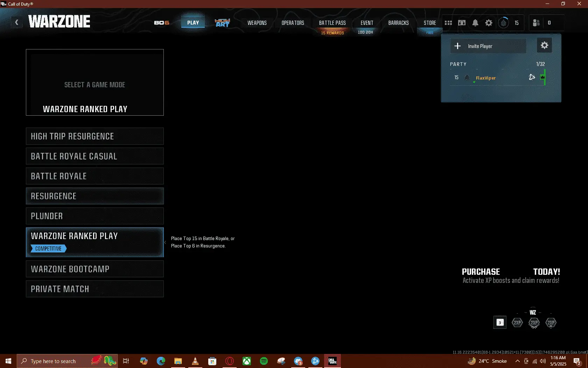Click the small arrow beside Warzone Ranked Play

(165, 242)
